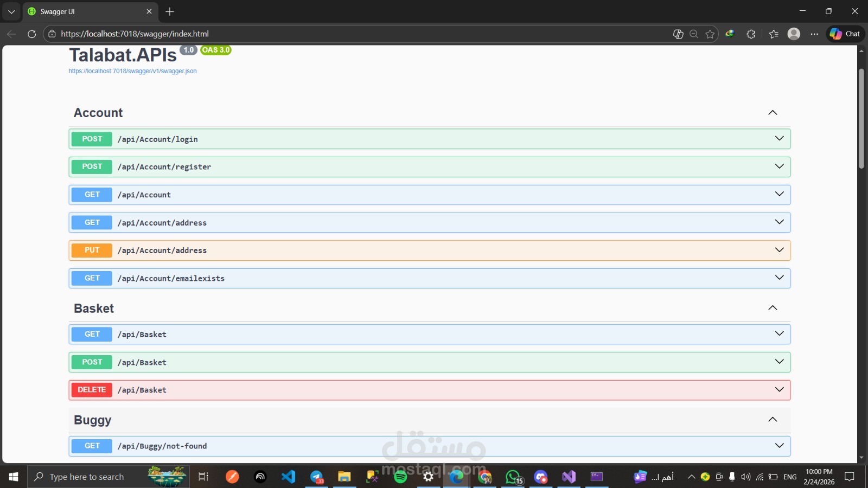868x488 pixels.
Task: Click scrollbar down arrow
Action: [861, 458]
